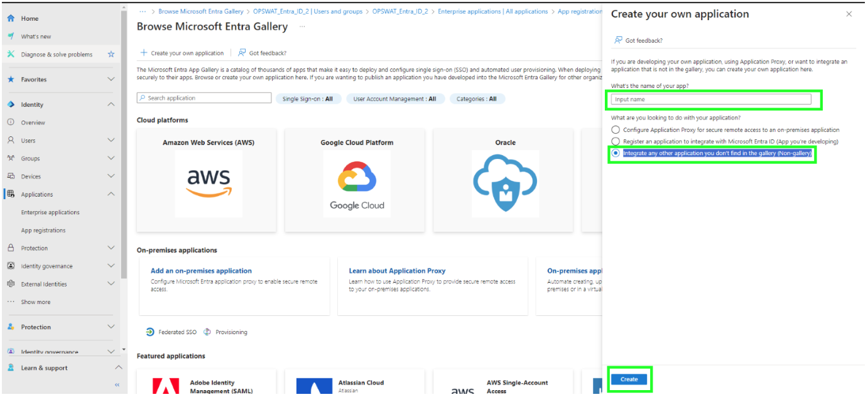This screenshot has width=868, height=397.
Task: Open breadcrumb ellipsis at top
Action: [143, 11]
